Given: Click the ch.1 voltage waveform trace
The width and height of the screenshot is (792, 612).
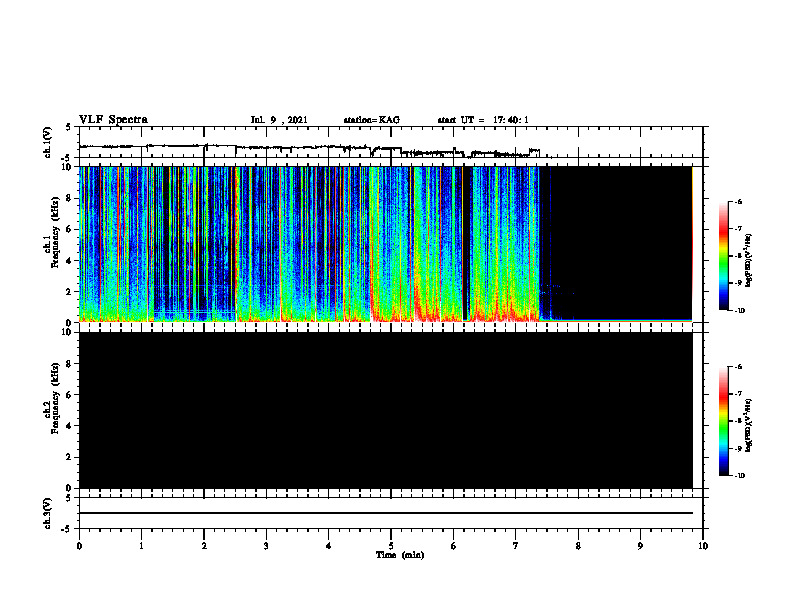Looking at the screenshot, I should click(309, 149).
